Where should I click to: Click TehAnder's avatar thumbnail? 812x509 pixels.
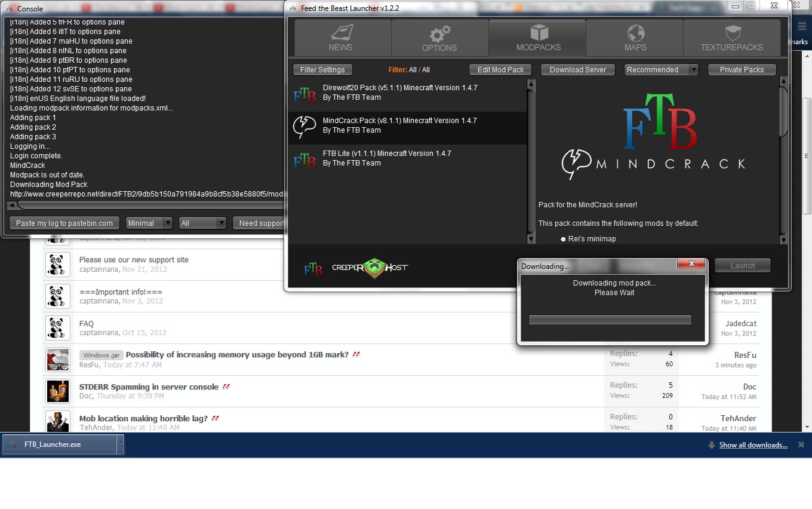click(58, 422)
